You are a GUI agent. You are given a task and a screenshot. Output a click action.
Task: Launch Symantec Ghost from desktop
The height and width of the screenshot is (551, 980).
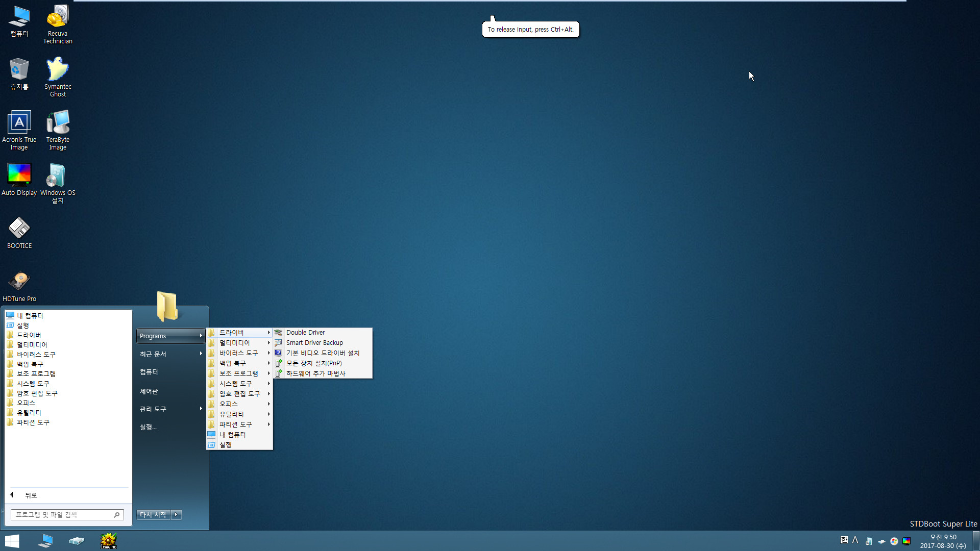coord(58,78)
